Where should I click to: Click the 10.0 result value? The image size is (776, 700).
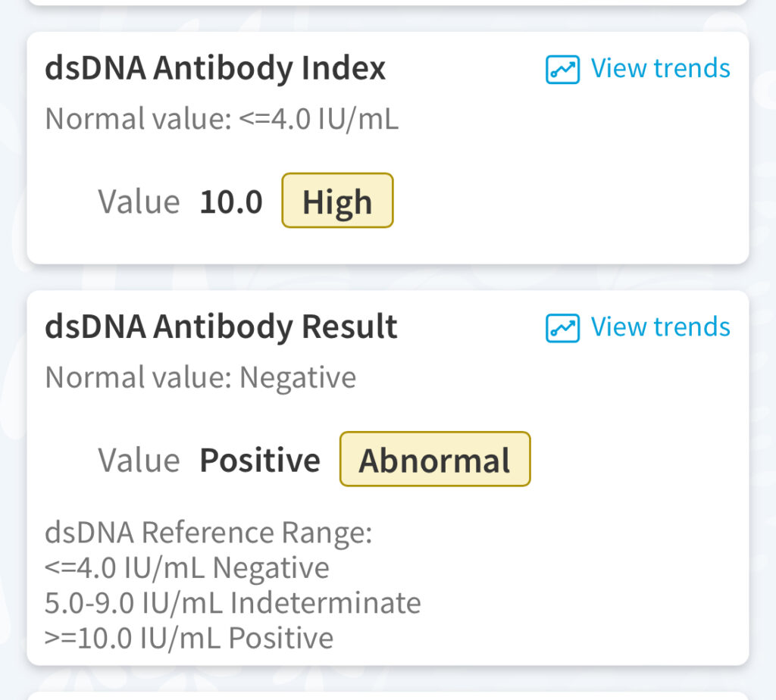[x=231, y=202]
